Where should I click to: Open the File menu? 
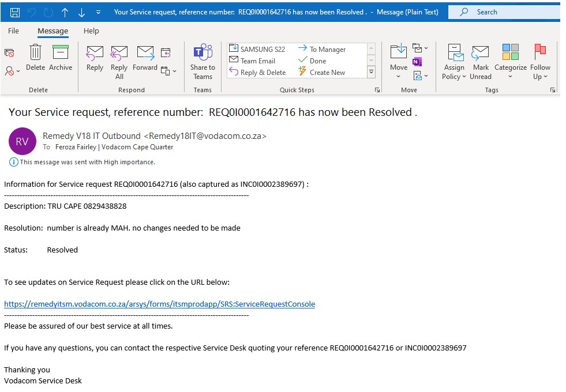[13, 31]
